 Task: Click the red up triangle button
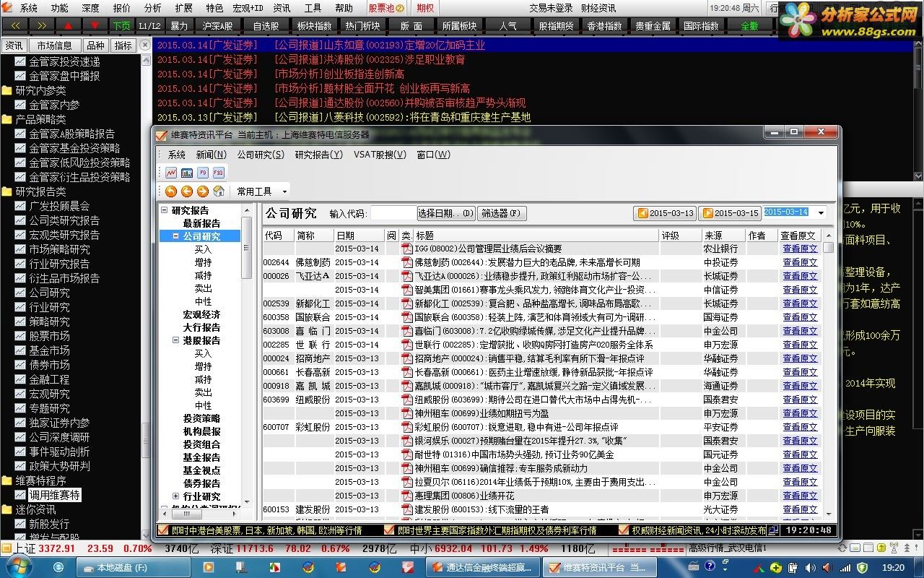69,25
